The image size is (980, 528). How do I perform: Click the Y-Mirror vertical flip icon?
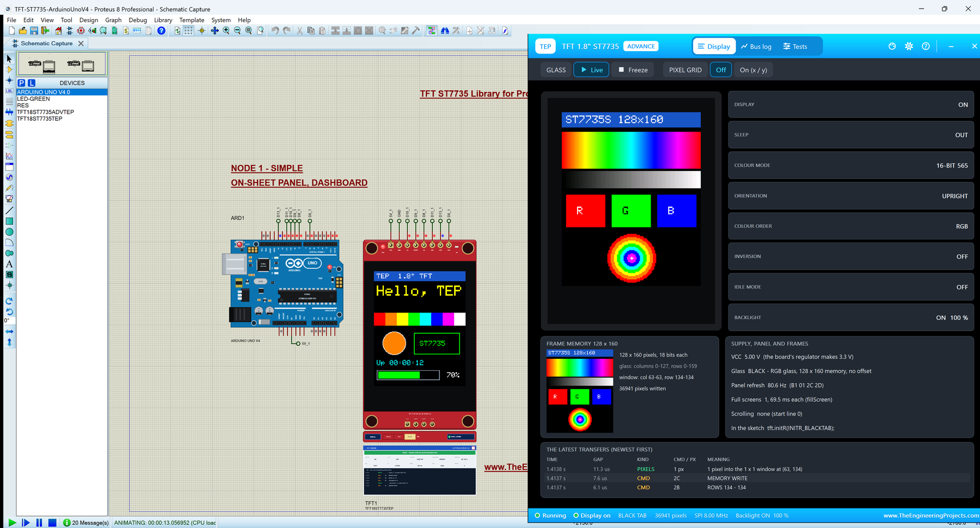pyautogui.click(x=9, y=342)
